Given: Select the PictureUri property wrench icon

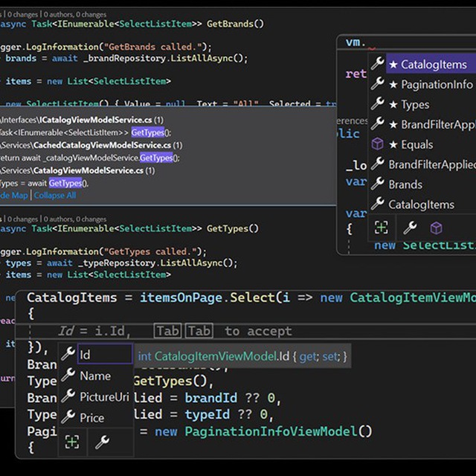Looking at the screenshot, I should pyautogui.click(x=68, y=396).
